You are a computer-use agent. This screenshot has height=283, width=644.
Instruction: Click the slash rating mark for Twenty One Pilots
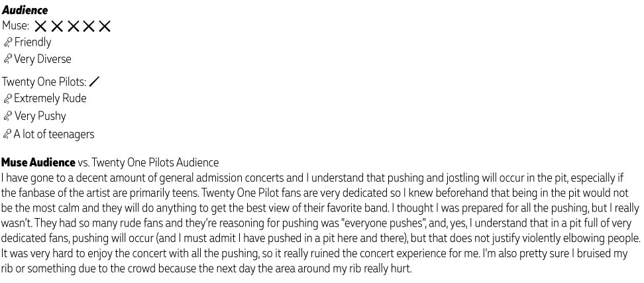(95, 82)
